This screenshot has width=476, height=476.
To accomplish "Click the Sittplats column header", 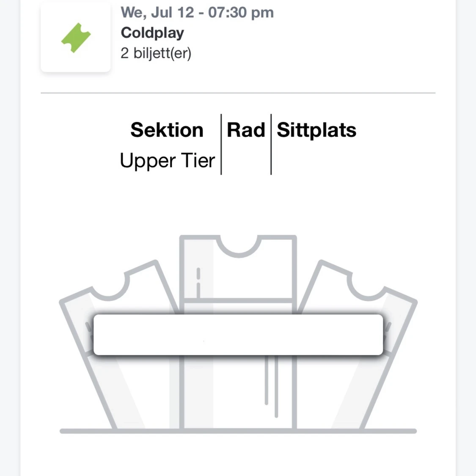I will (x=316, y=130).
